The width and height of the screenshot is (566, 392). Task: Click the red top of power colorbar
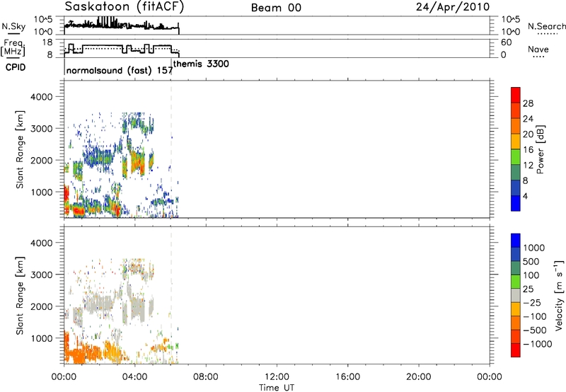click(x=516, y=95)
